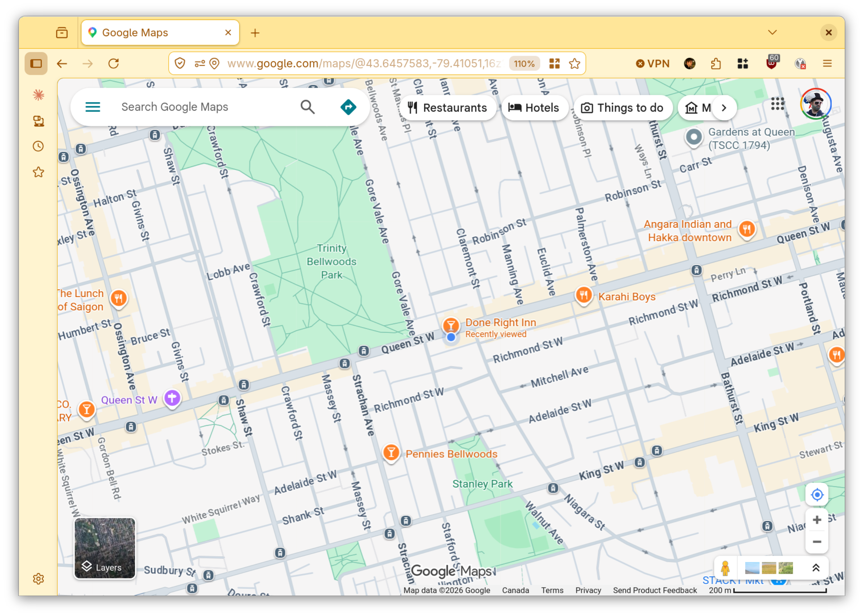The height and width of the screenshot is (616, 863).
Task: Reset the 110% zoom level badge
Action: tap(524, 63)
